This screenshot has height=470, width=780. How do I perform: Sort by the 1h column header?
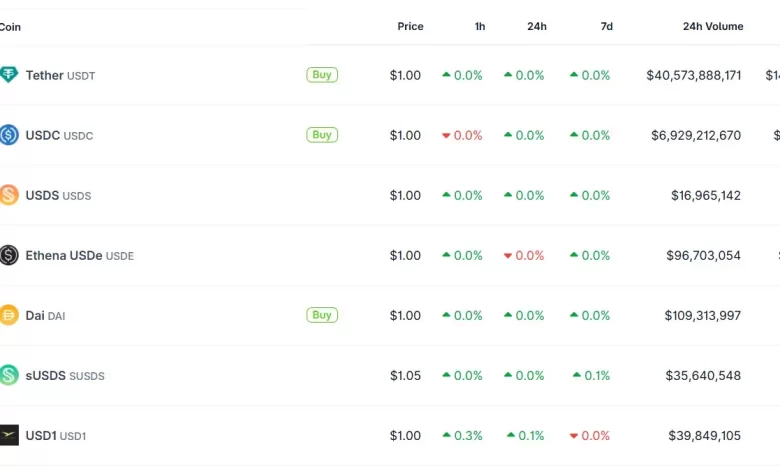pyautogui.click(x=480, y=26)
